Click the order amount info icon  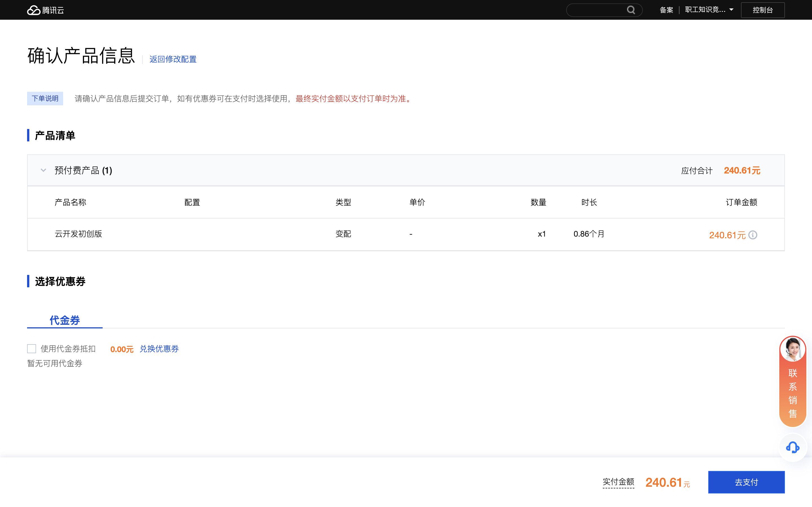click(x=753, y=235)
